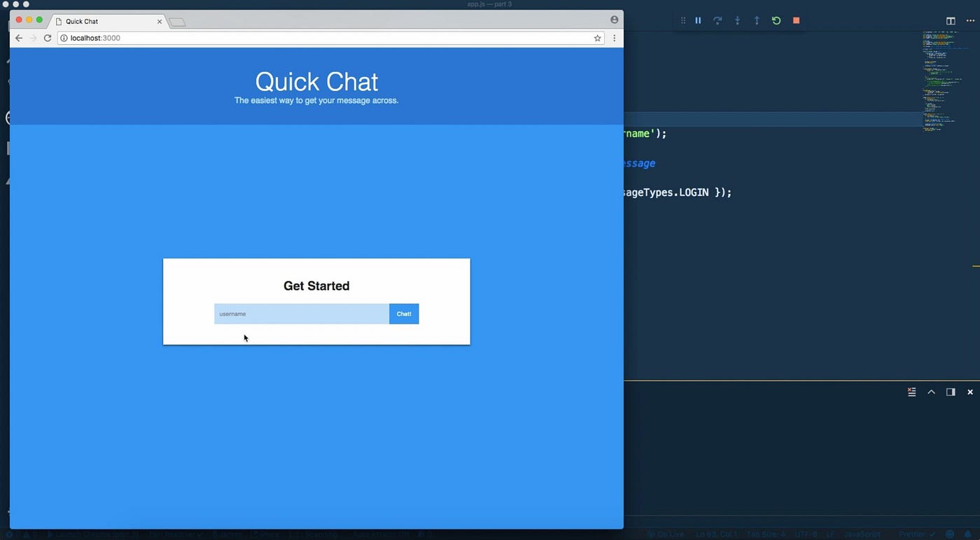Select the Quick Chat browser tab
Image resolution: width=980 pixels, height=540 pixels.
105,22
